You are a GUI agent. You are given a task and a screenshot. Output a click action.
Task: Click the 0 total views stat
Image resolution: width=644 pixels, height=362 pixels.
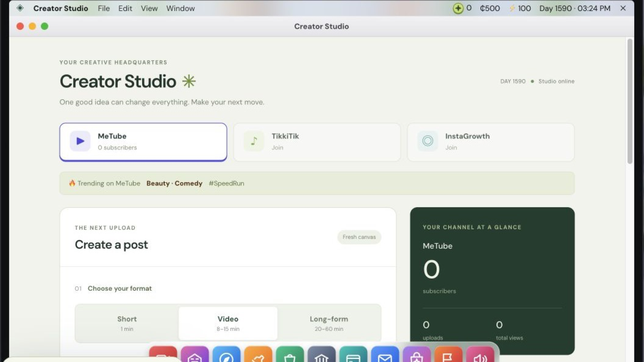(509, 330)
